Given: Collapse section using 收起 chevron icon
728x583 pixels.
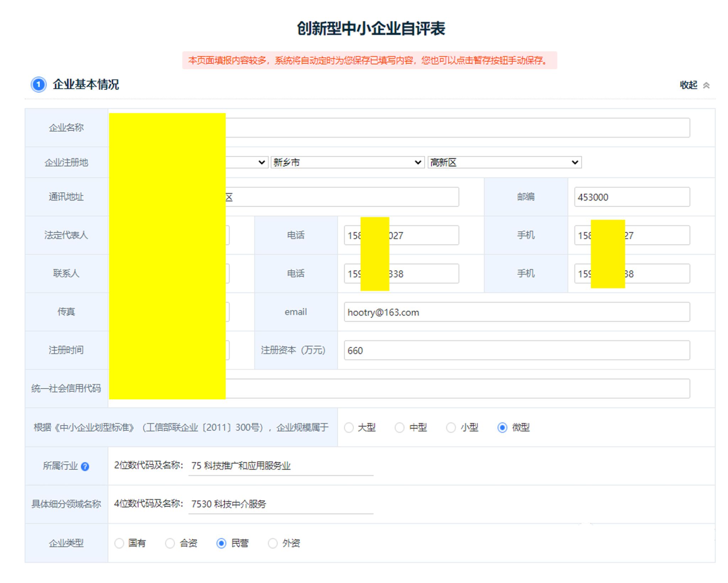Looking at the screenshot, I should tap(706, 85).
